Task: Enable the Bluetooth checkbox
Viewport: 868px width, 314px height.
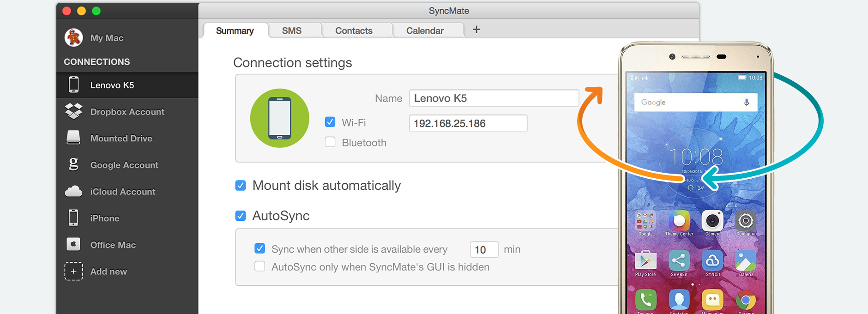Action: click(x=330, y=142)
